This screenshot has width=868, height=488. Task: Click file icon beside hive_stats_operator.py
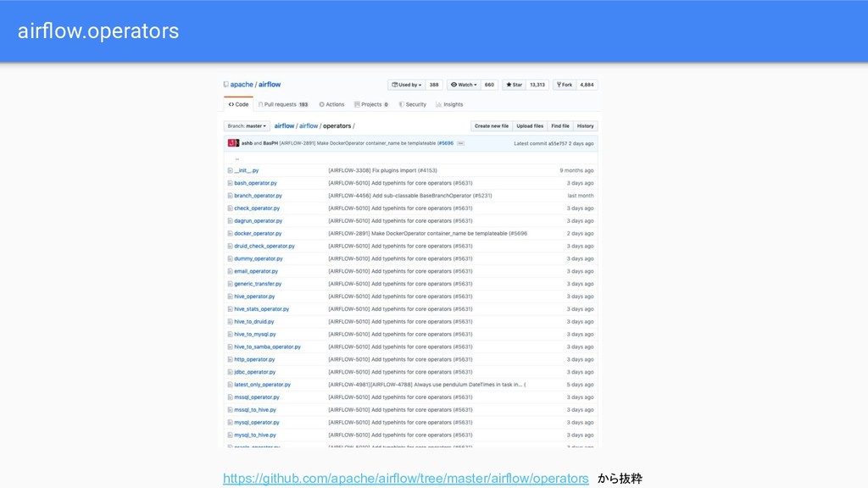point(230,309)
